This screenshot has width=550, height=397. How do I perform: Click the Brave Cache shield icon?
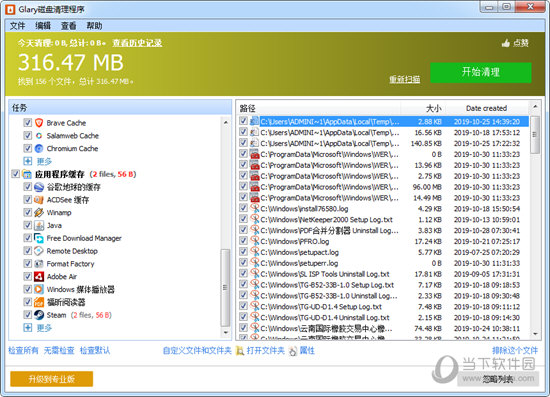click(x=39, y=123)
